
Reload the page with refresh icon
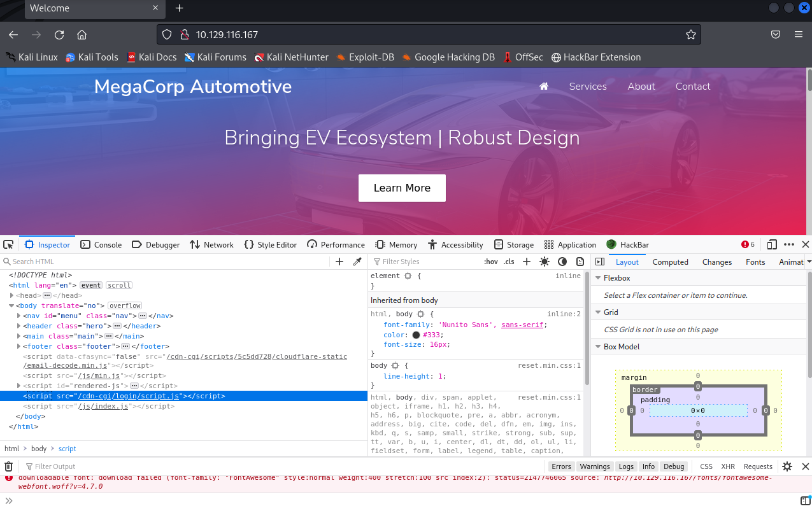tap(59, 34)
